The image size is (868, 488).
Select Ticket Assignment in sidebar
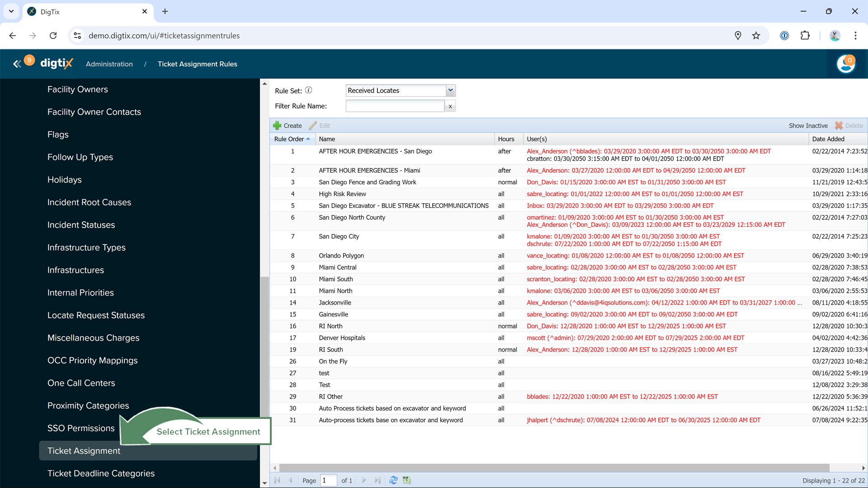tap(84, 451)
